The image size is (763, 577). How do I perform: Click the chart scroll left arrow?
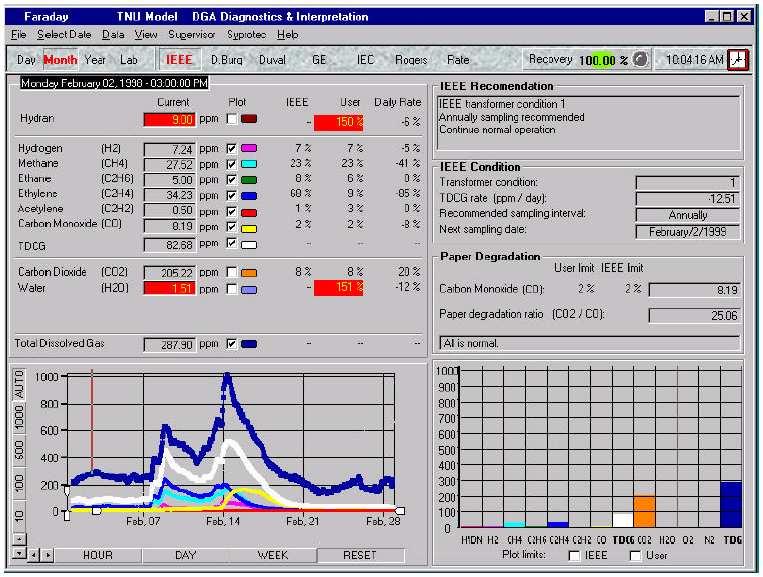(x=34, y=555)
